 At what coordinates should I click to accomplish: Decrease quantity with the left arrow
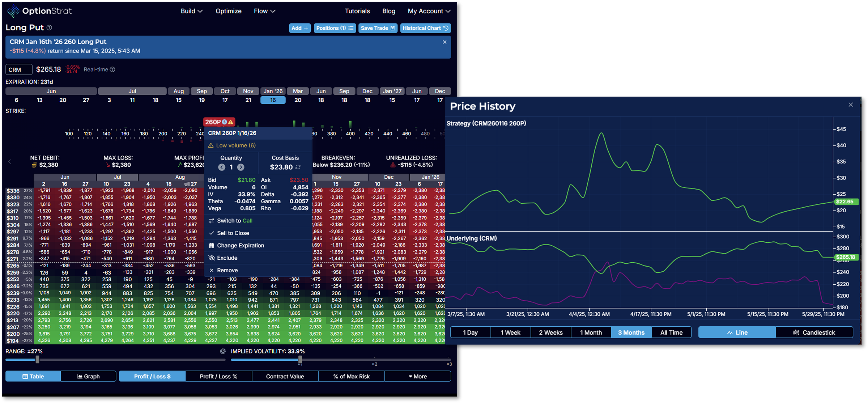(222, 167)
